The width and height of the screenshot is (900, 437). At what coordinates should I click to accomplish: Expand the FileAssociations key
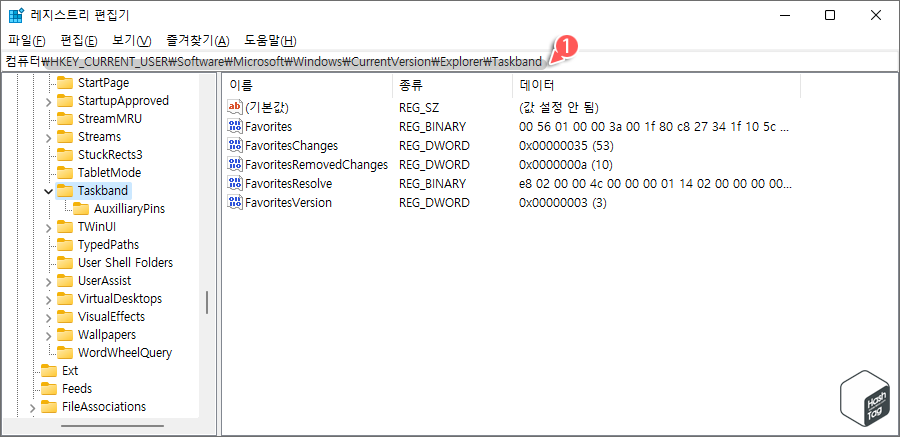point(33,408)
